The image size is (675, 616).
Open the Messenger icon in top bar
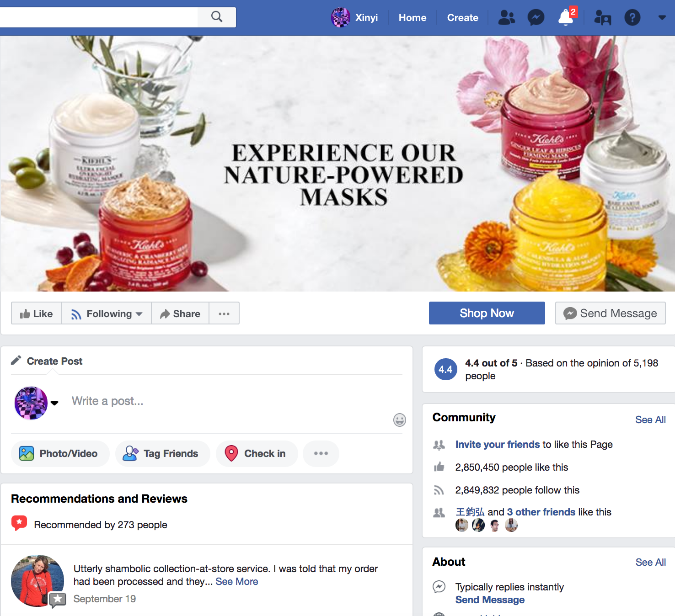536,17
